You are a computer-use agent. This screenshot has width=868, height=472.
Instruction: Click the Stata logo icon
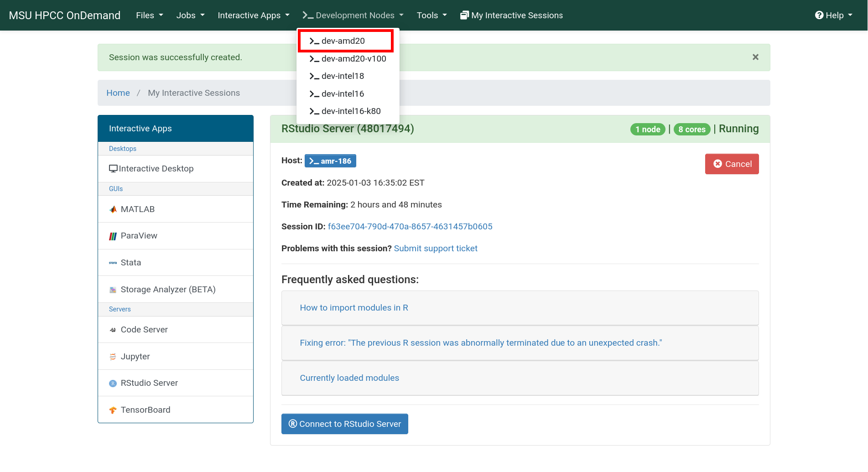[113, 263]
